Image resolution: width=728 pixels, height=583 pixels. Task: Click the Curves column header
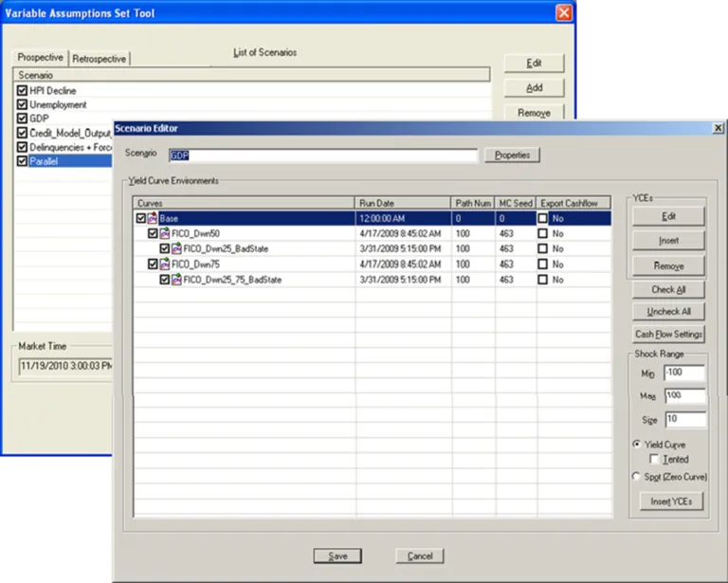coord(245,203)
